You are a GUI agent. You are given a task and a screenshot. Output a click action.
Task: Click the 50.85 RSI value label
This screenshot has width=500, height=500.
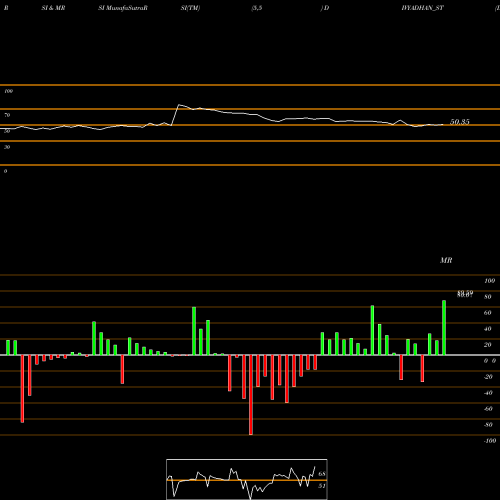click(460, 122)
